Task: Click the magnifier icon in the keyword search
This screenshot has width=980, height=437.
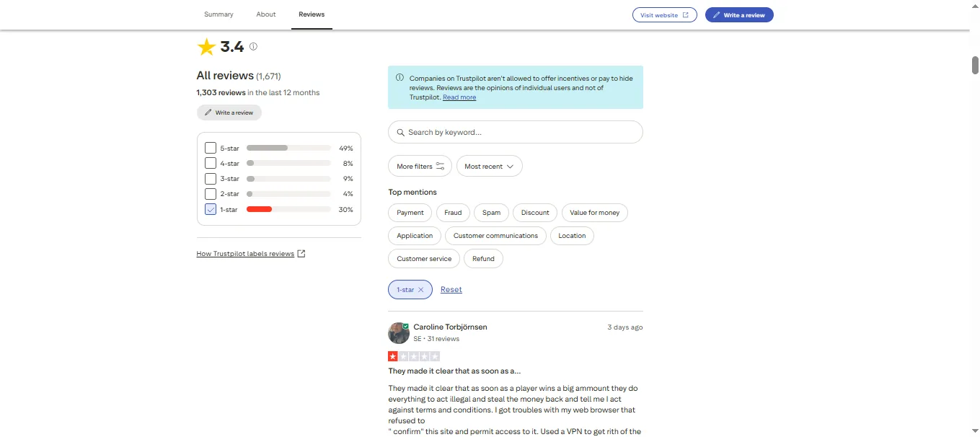Action: pos(401,133)
